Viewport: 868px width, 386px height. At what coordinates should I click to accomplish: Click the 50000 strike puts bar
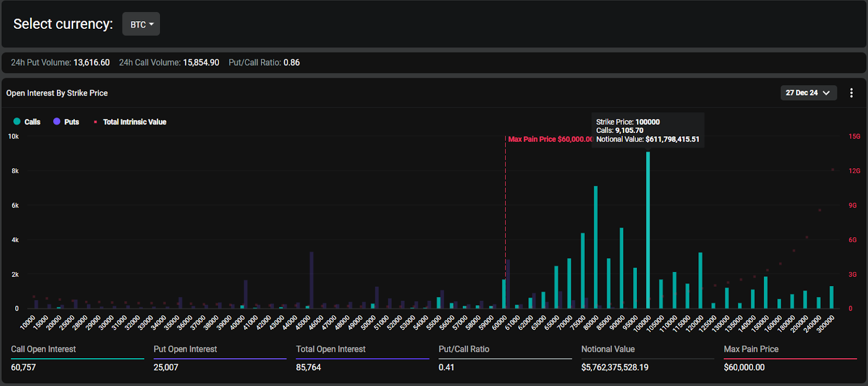coord(376,298)
